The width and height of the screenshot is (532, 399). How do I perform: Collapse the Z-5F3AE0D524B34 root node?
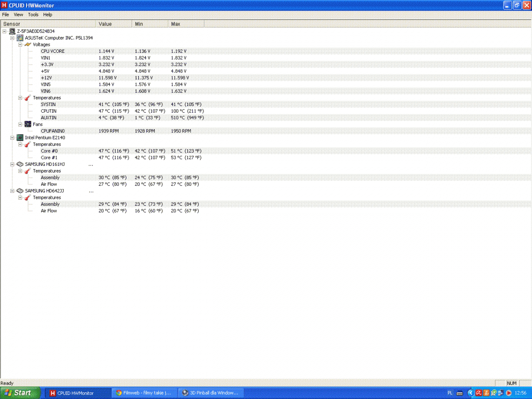click(x=4, y=31)
